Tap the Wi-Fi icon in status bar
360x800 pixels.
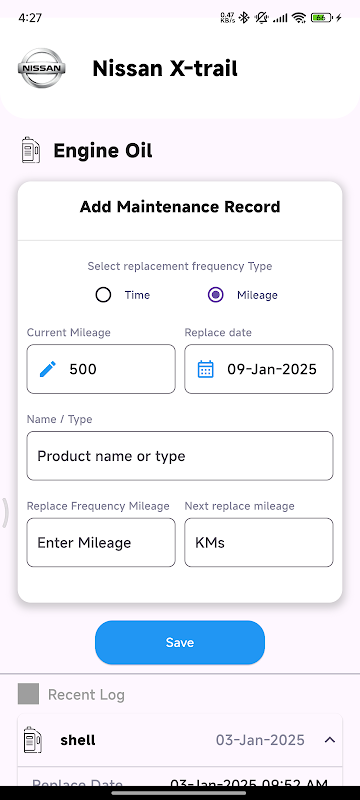click(x=299, y=18)
